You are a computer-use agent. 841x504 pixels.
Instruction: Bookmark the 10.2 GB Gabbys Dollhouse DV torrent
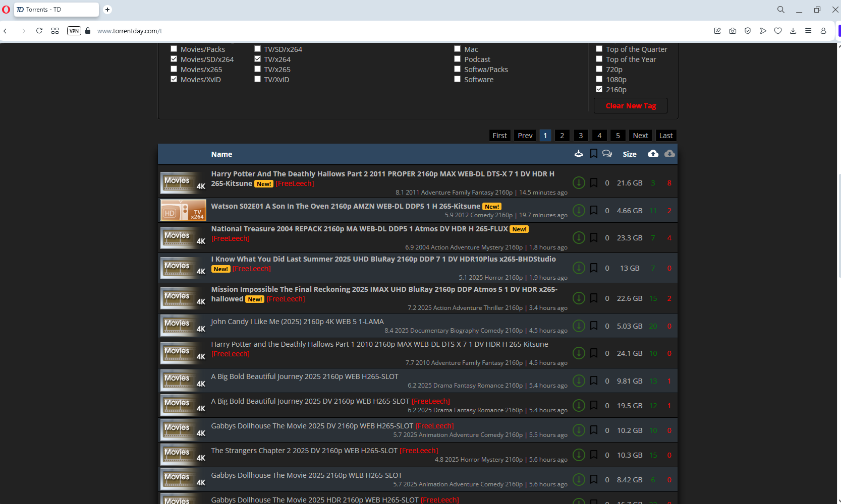point(594,430)
